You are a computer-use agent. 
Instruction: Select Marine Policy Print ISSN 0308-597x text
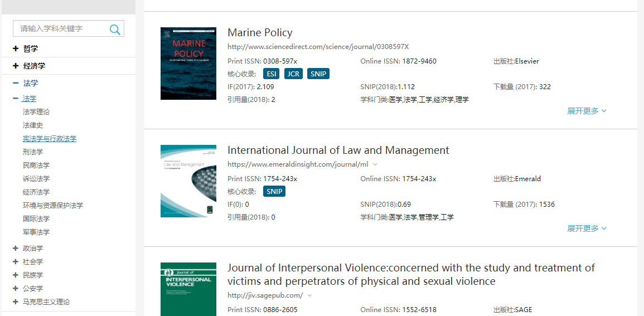[262, 61]
